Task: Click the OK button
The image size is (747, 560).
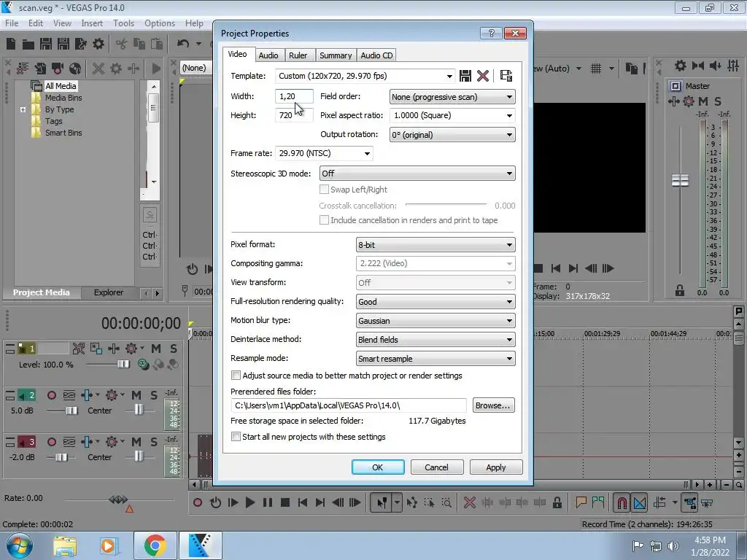Action: click(x=378, y=467)
